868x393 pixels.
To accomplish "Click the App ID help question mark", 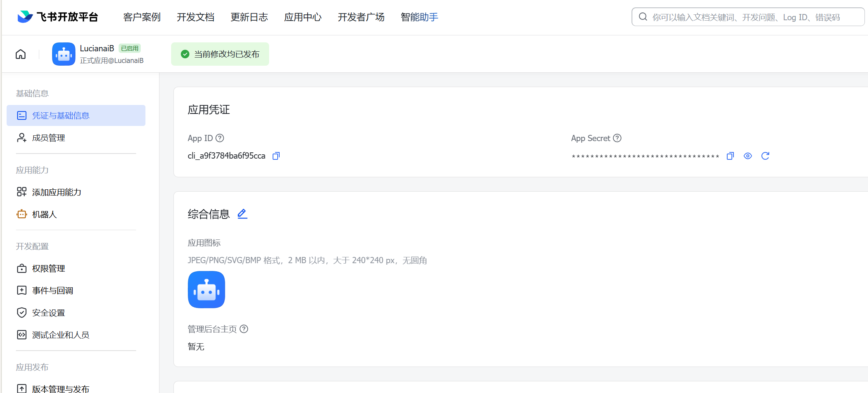I will click(x=219, y=138).
